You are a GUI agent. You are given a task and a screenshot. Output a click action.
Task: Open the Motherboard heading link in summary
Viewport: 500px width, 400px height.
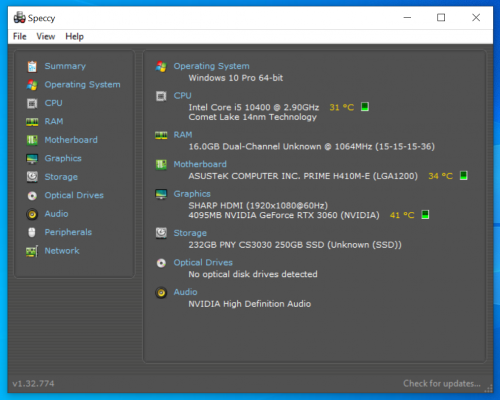(x=200, y=164)
